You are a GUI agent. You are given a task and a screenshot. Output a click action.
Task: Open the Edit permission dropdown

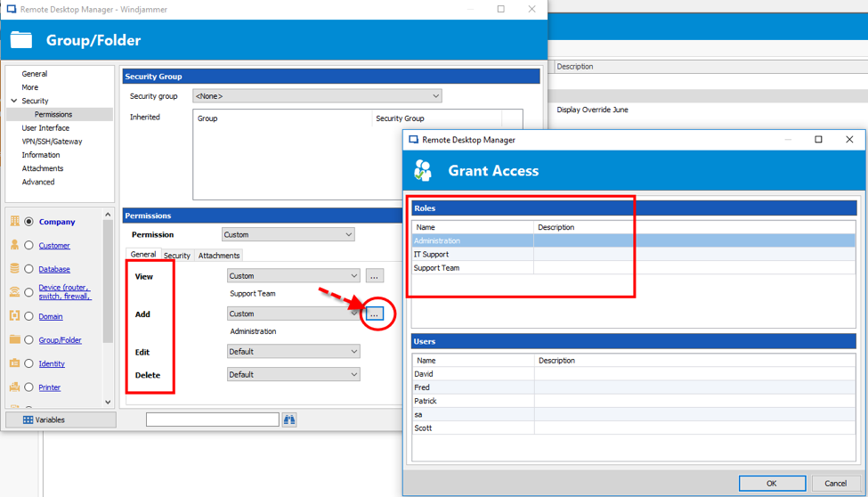click(294, 351)
